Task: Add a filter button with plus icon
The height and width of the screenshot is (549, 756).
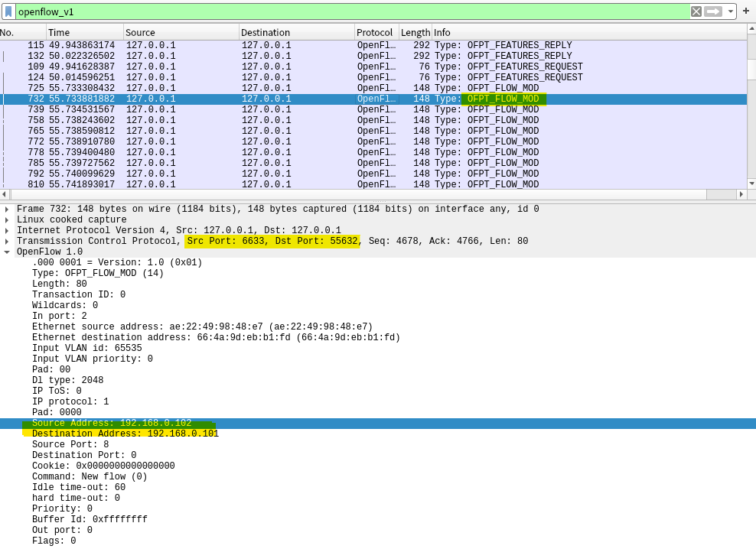Action: pyautogui.click(x=746, y=11)
